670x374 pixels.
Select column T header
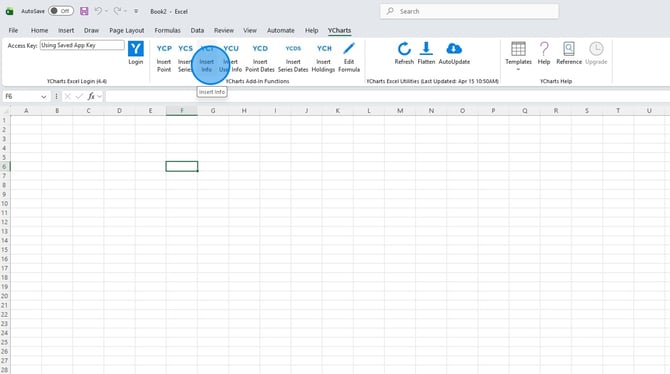(618, 111)
